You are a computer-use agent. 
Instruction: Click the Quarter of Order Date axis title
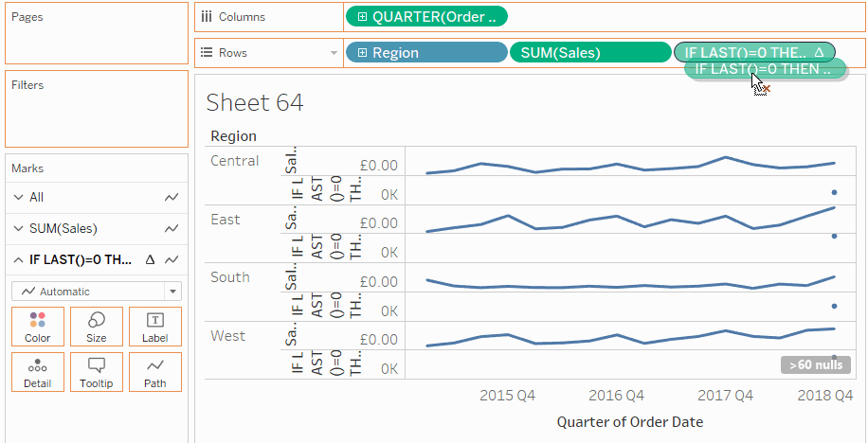[629, 421]
